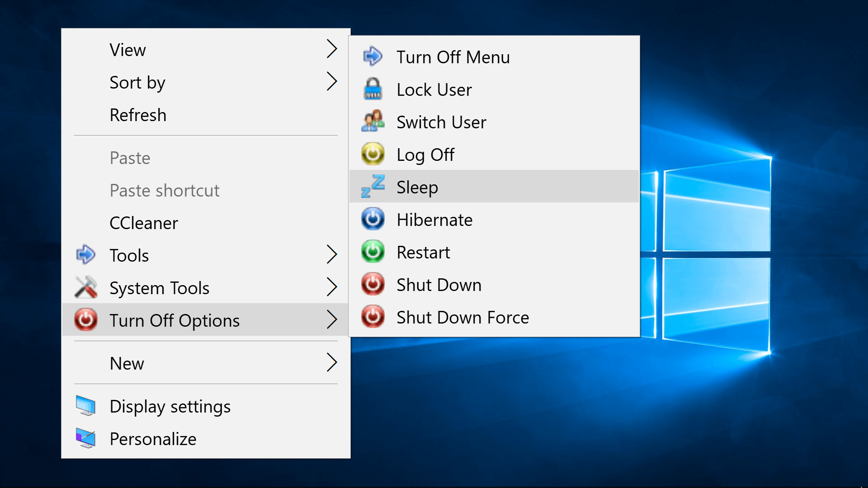Expand the New submenu arrow

click(332, 363)
